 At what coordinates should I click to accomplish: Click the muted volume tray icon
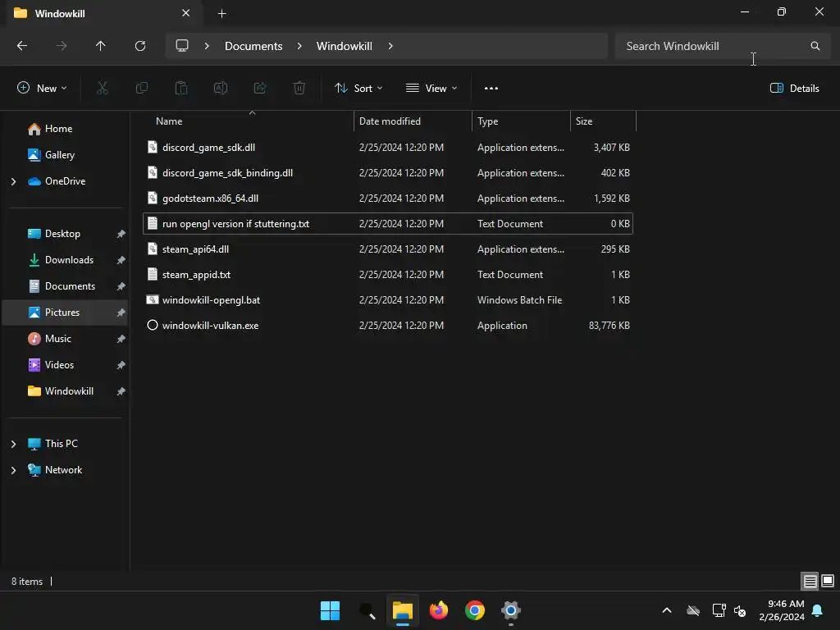coord(741,610)
